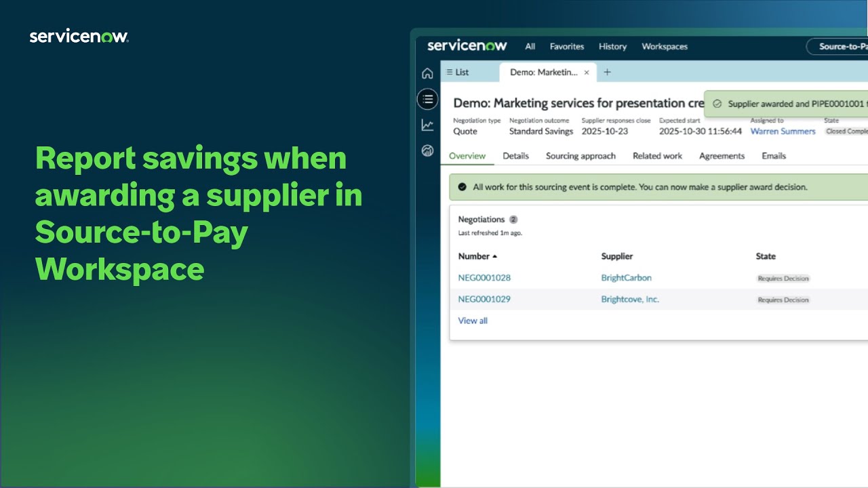Click the servicenow logo in the header

coord(468,46)
